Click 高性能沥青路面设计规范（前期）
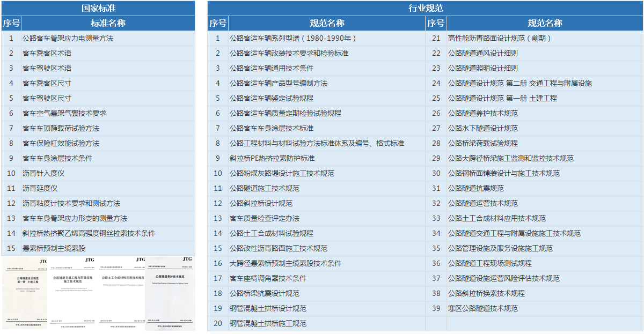 point(500,38)
